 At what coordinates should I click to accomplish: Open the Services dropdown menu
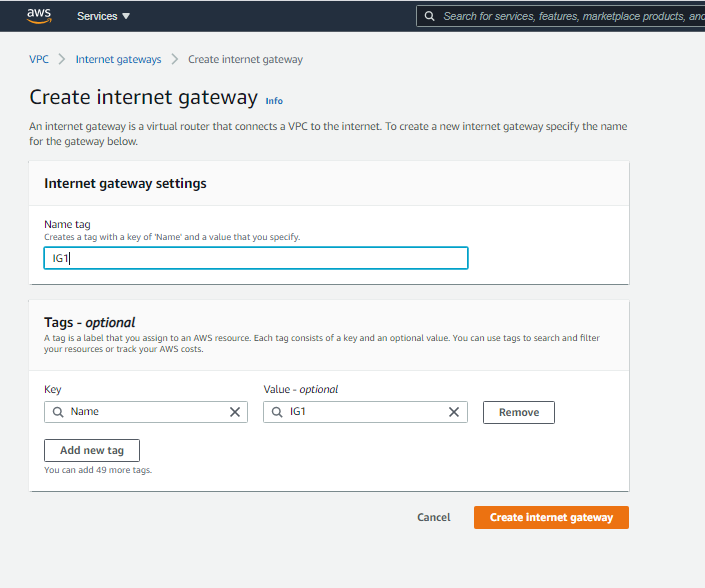coord(103,16)
